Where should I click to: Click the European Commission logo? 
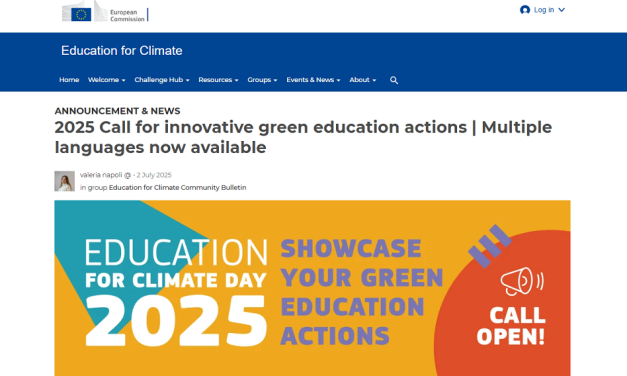pos(105,11)
